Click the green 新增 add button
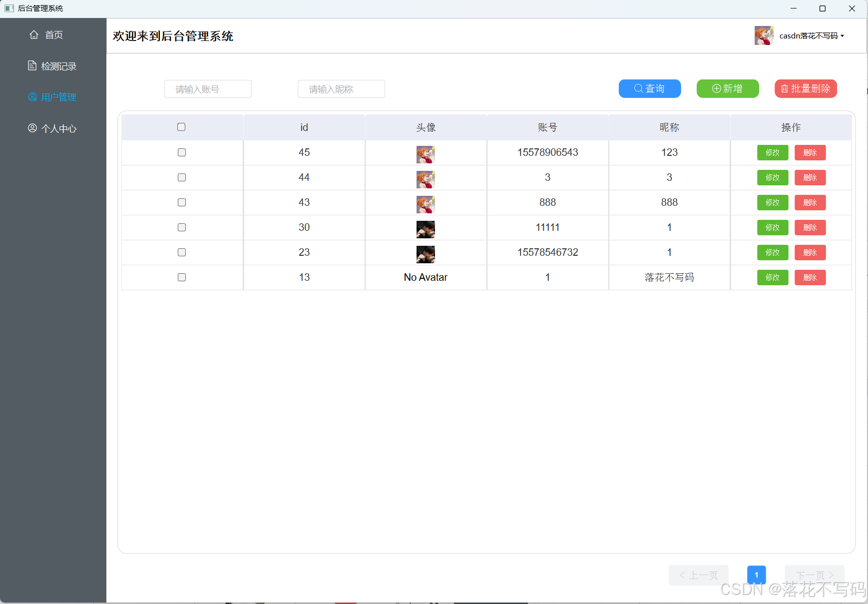 728,88
